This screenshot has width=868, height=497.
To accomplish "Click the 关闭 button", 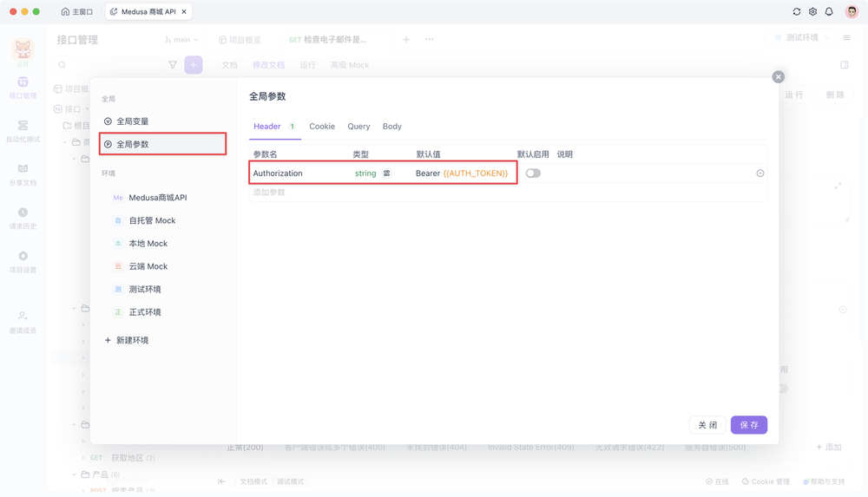I will point(707,425).
